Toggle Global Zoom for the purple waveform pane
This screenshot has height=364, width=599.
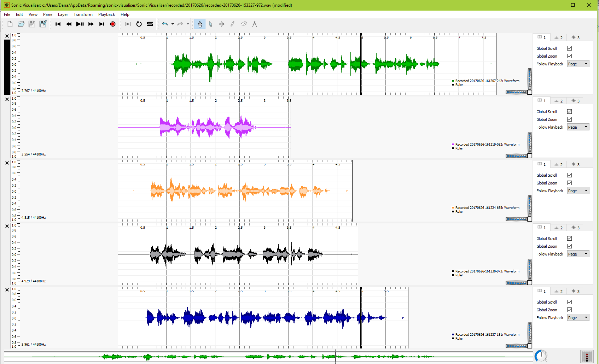[x=569, y=119]
